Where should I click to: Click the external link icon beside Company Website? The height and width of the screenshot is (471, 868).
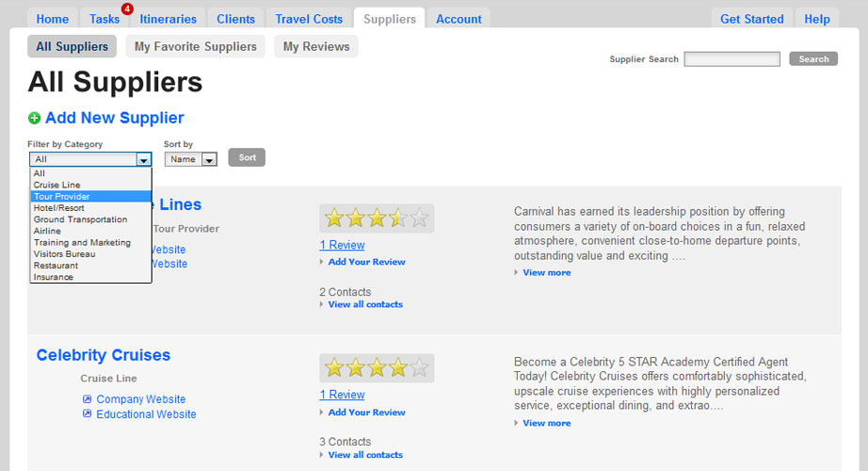pyautogui.click(x=87, y=399)
